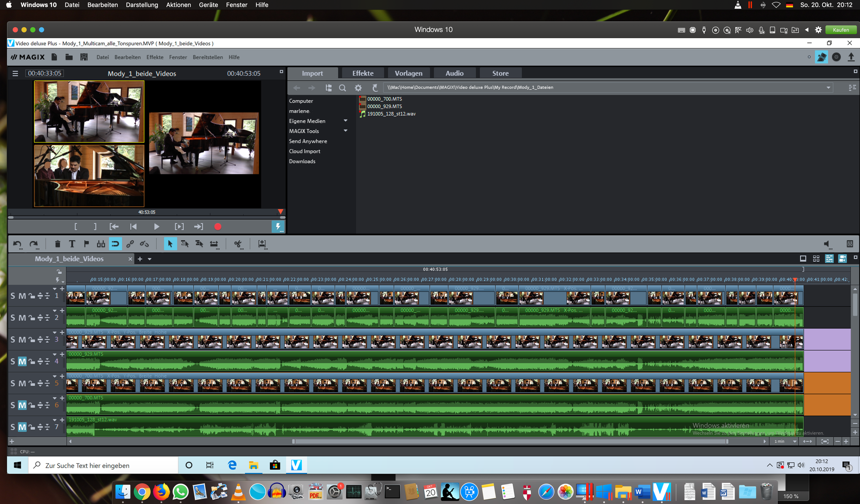Unmute track 6 with its M button
Screen dimensions: 860x504
coord(22,406)
